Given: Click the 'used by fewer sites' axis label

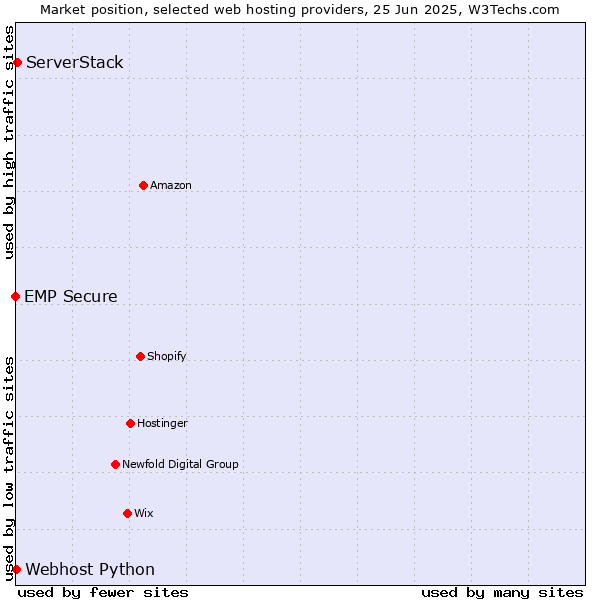Looking at the screenshot, I should (x=103, y=593).
